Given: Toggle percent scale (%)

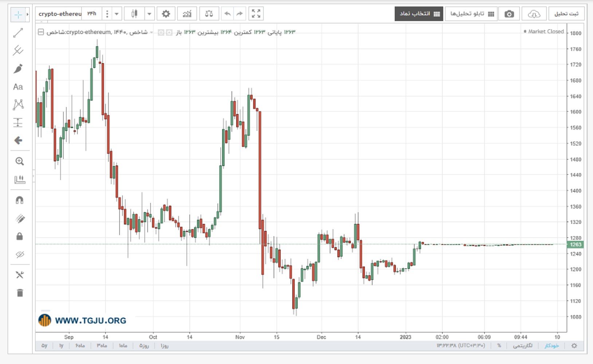Looking at the screenshot, I should pos(499,346).
